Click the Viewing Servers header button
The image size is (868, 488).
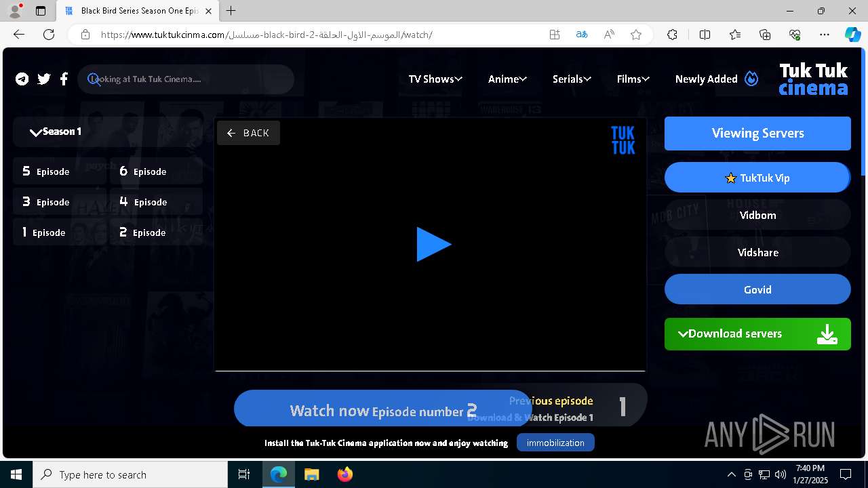click(757, 134)
